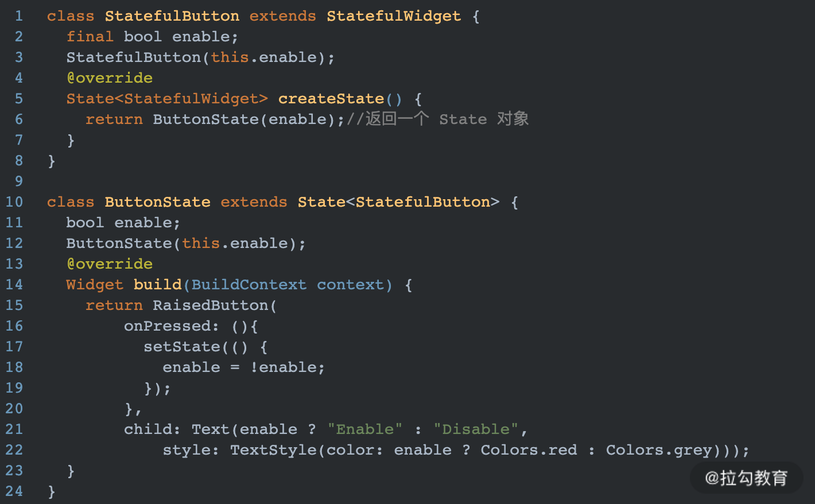The image size is (815, 504).
Task: Click the setState call on line 17
Action: click(182, 347)
